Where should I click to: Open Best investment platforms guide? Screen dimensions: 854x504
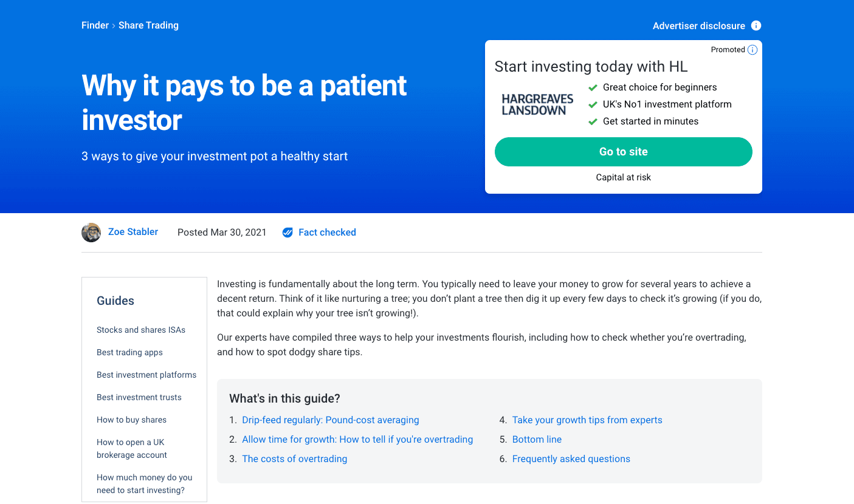pos(146,375)
